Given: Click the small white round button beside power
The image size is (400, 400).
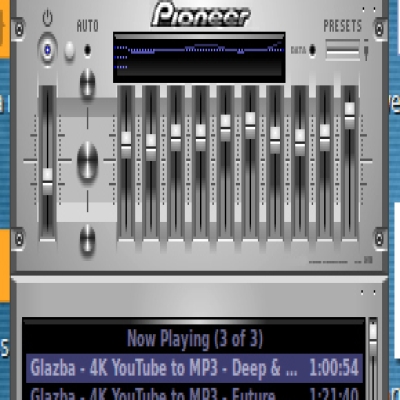Looking at the screenshot, I should tap(69, 50).
